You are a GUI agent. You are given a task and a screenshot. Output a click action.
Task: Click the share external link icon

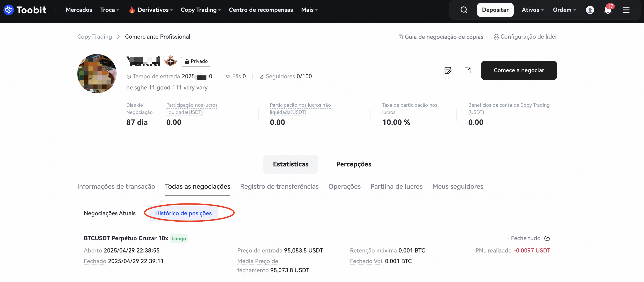tap(467, 70)
